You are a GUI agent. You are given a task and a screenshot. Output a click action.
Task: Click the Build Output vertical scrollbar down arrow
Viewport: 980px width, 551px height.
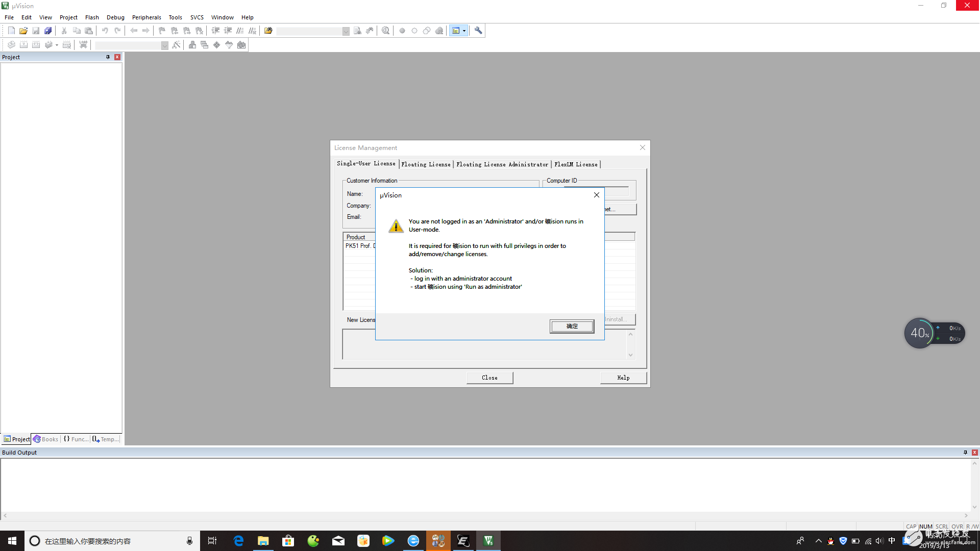coord(974,507)
